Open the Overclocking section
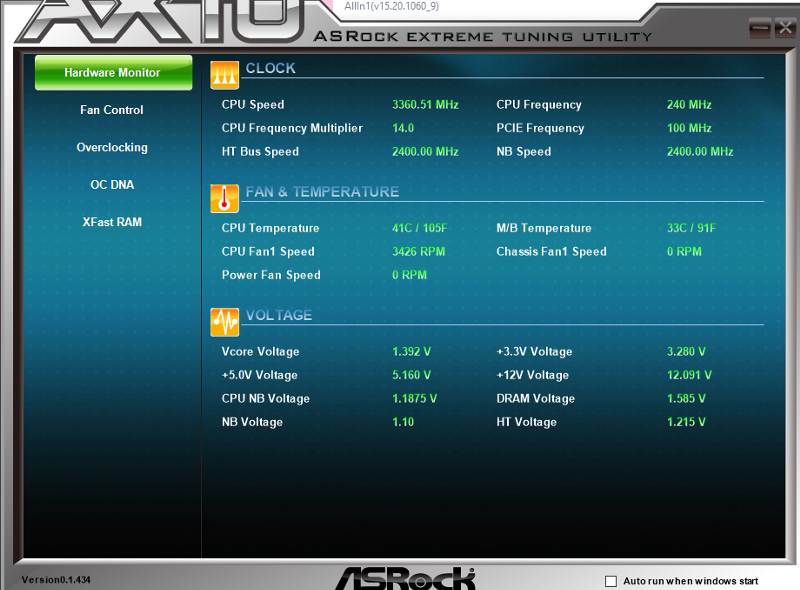 point(112,148)
